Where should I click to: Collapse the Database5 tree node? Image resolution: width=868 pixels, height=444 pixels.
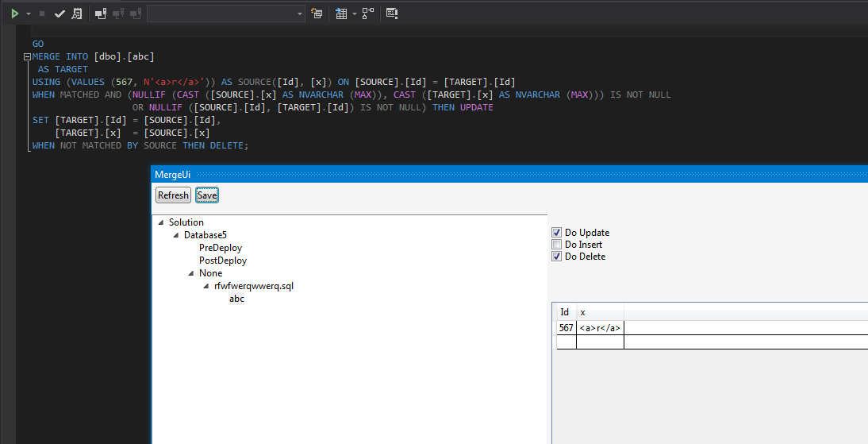(x=176, y=235)
